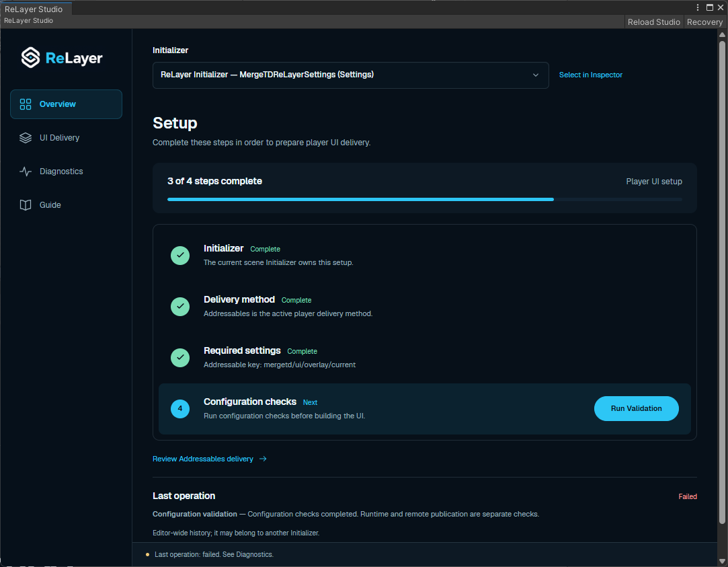Open the Overview section
This screenshot has width=728, height=567.
(66, 104)
